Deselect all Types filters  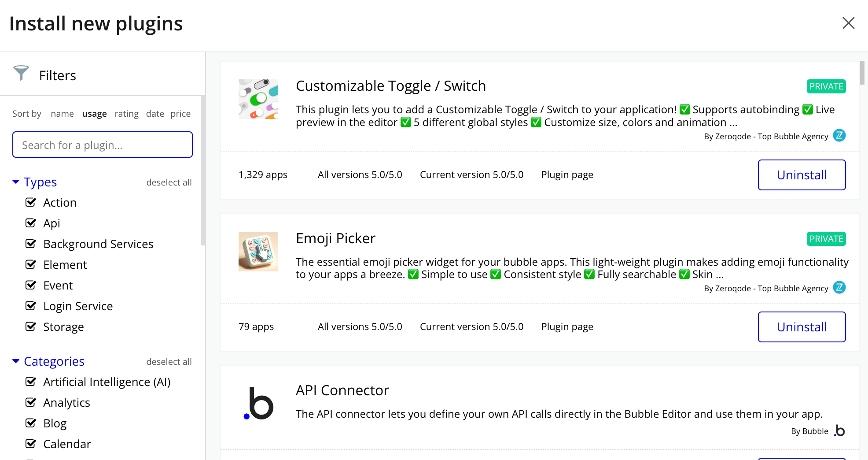[169, 182]
